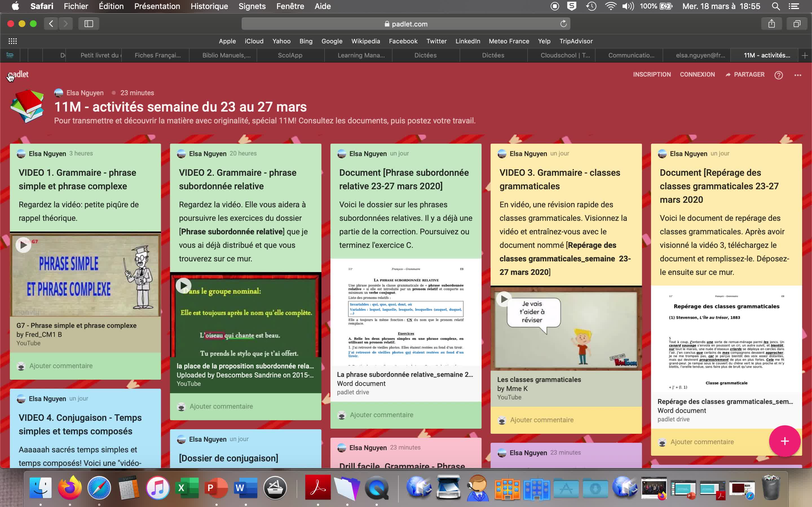Open the padlet help question-mark icon

778,75
